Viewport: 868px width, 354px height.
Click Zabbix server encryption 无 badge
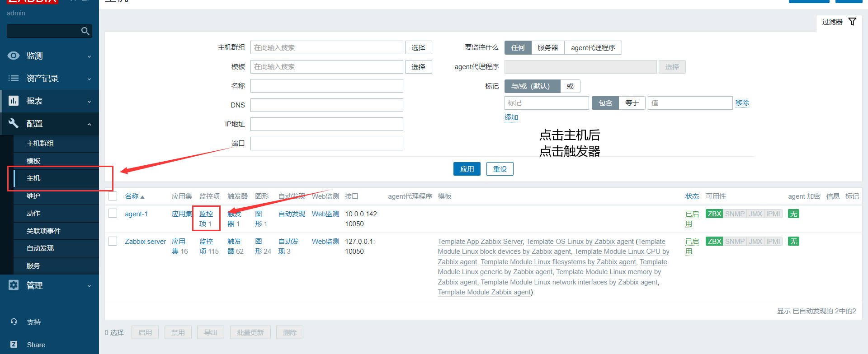pyautogui.click(x=793, y=242)
